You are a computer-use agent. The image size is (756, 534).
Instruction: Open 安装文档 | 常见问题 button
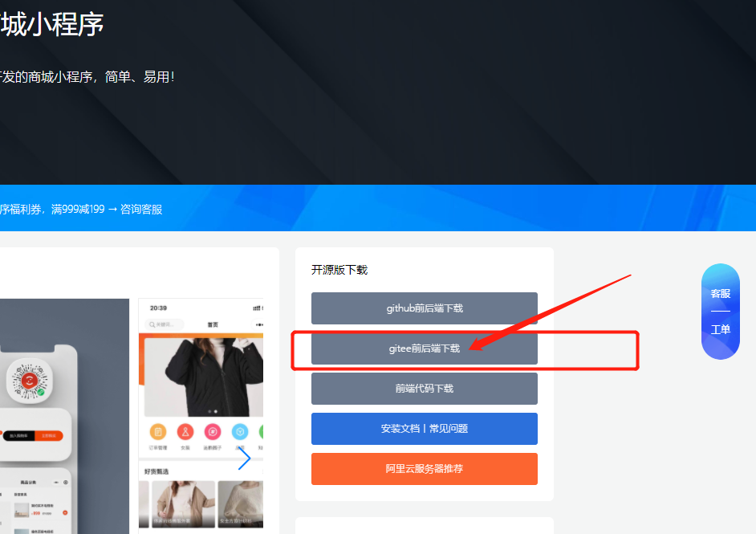425,428
